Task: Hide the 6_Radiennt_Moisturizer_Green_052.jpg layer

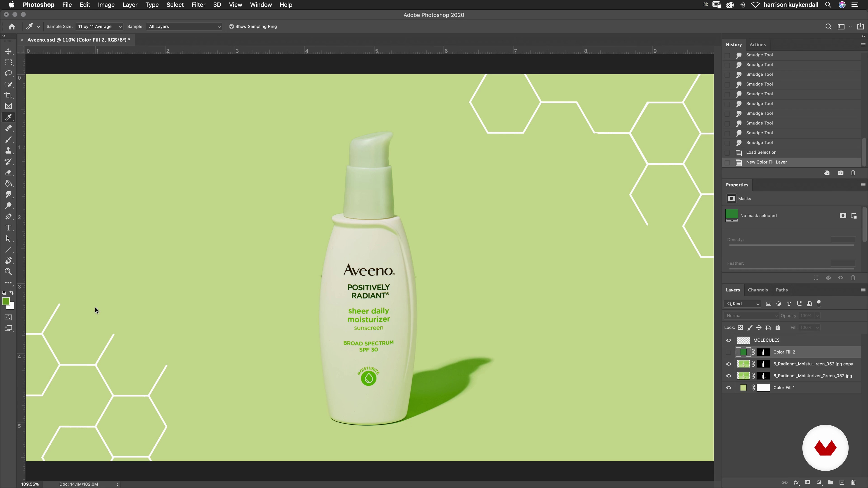Action: click(729, 376)
